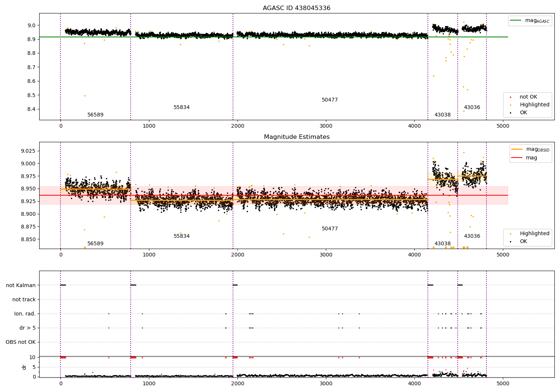The width and height of the screenshot is (560, 392).
Task: Click the lowest orange outlier in OBSID 43036 in the top plot
Action: 464,111
